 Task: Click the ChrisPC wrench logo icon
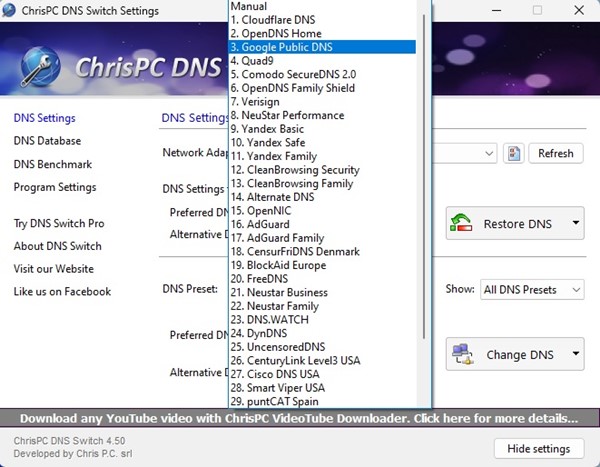tap(36, 65)
